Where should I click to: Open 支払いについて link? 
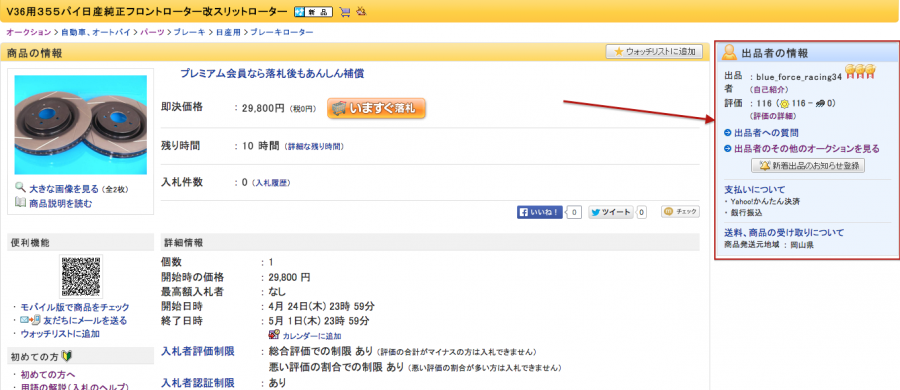point(755,189)
